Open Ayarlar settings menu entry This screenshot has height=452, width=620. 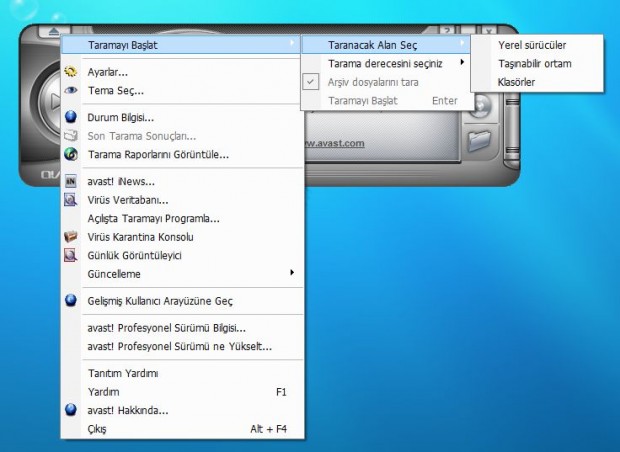click(182, 72)
